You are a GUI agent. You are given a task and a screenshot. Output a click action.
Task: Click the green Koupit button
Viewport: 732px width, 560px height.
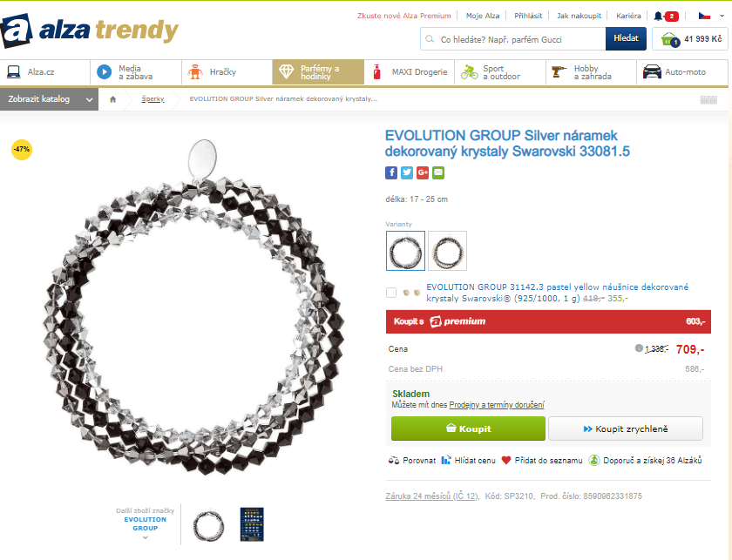(x=468, y=428)
